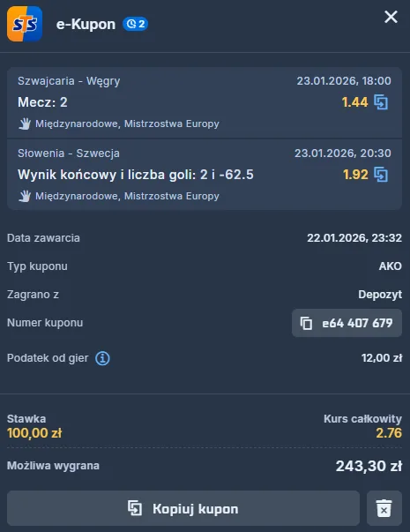Viewport: 410px width, 532px height.
Task: Click the Mecz: 2 bet row
Action: coord(205,102)
